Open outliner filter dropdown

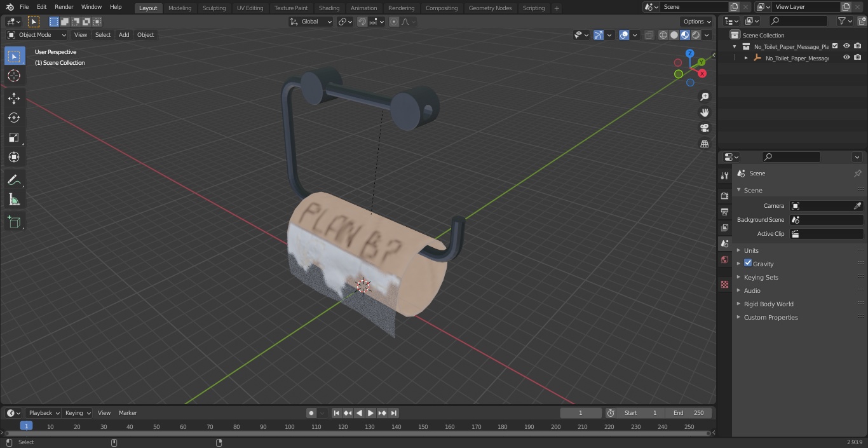coord(844,21)
